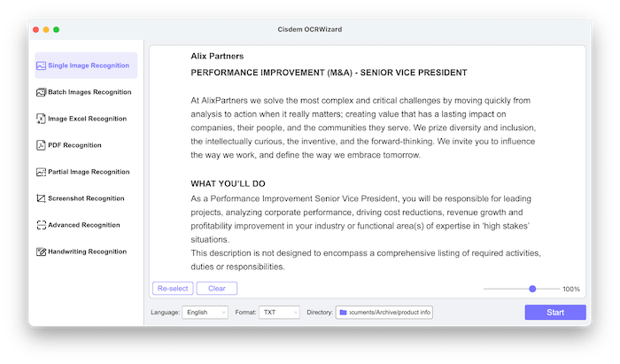Click the recognized text heading Alix Partners
Viewport: 620px width, 364px height.
(217, 56)
